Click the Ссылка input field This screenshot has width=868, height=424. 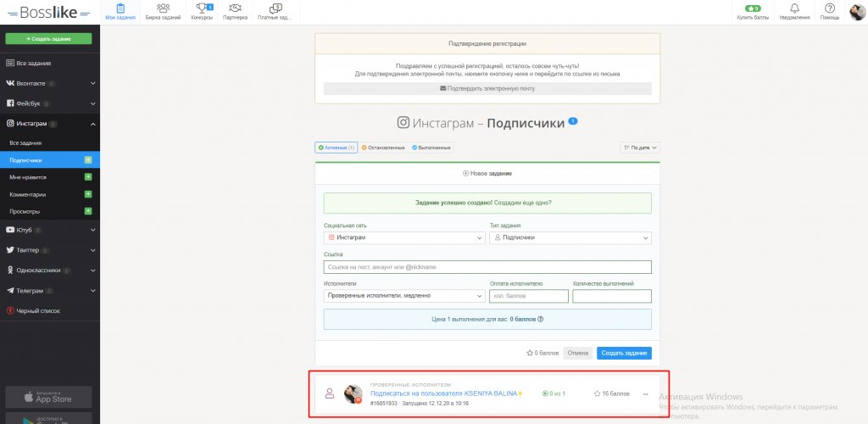[487, 267]
